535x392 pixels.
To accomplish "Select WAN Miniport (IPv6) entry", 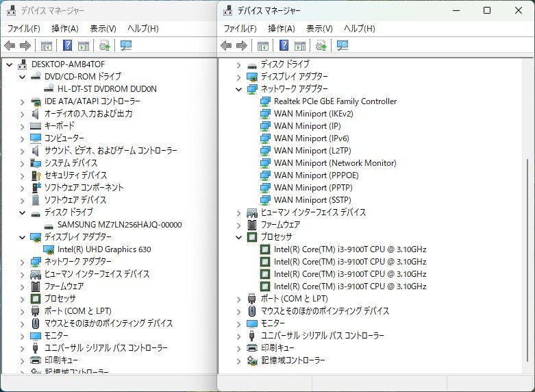I will click(x=311, y=138).
